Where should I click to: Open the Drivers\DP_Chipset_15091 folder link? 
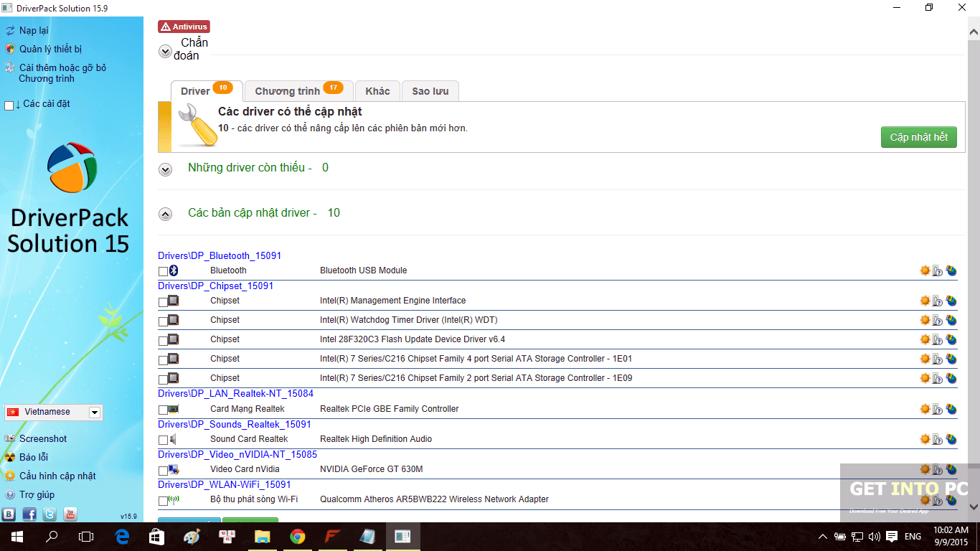[215, 286]
